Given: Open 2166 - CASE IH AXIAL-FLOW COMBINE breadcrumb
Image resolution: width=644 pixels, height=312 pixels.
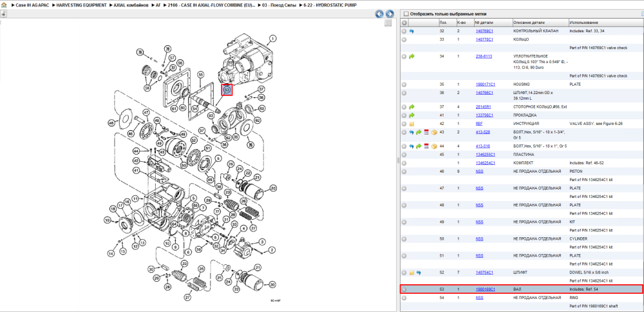Looking at the screenshot, I should click(211, 5).
